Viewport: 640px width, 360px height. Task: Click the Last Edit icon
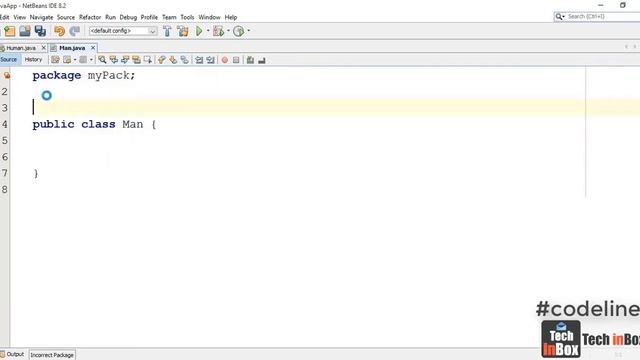coord(55,60)
